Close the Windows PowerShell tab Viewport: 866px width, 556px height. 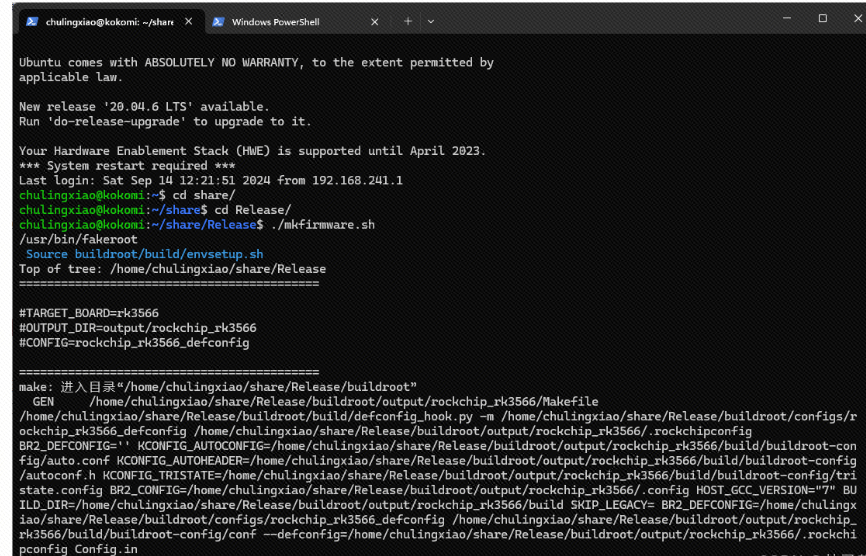[374, 22]
